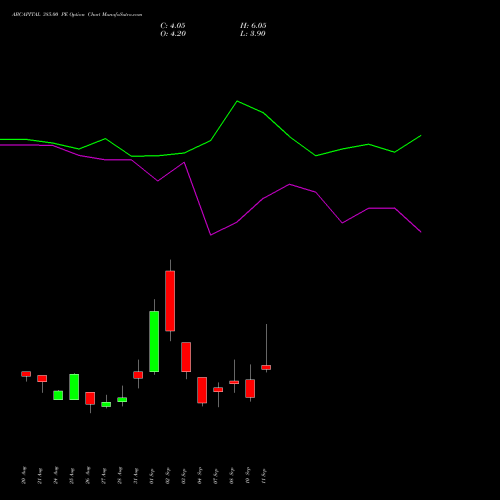
Task: Select the 26 Aug date label
Action: (88, 475)
